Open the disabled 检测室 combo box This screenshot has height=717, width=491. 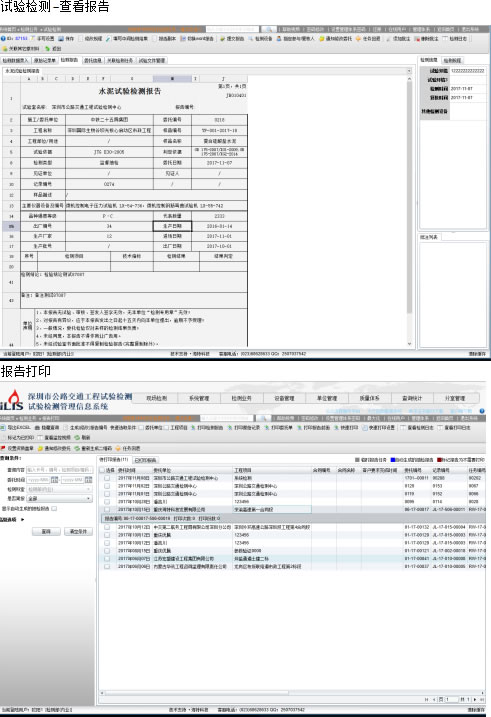pos(59,489)
